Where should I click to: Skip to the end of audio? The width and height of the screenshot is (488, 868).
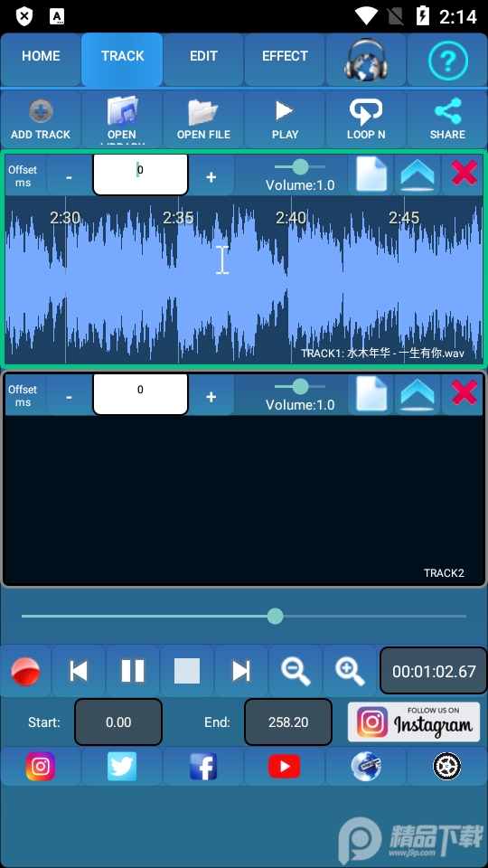241,670
